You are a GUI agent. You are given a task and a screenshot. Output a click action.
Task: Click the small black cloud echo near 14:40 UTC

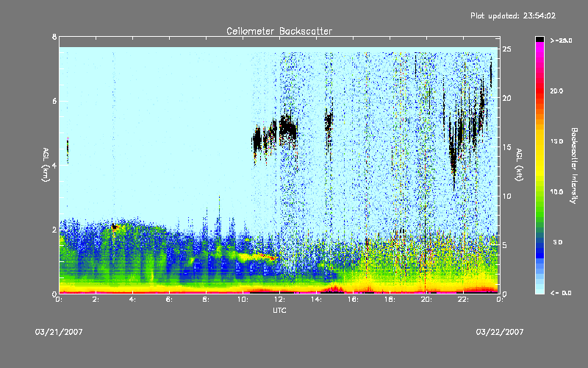pos(329,122)
